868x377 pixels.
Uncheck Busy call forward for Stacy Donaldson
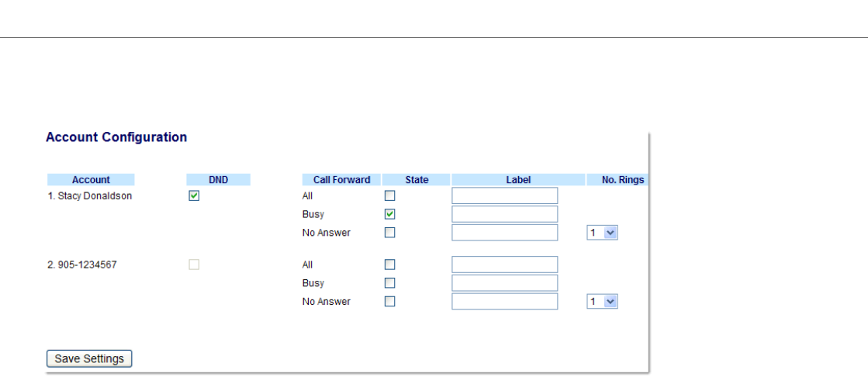point(390,214)
